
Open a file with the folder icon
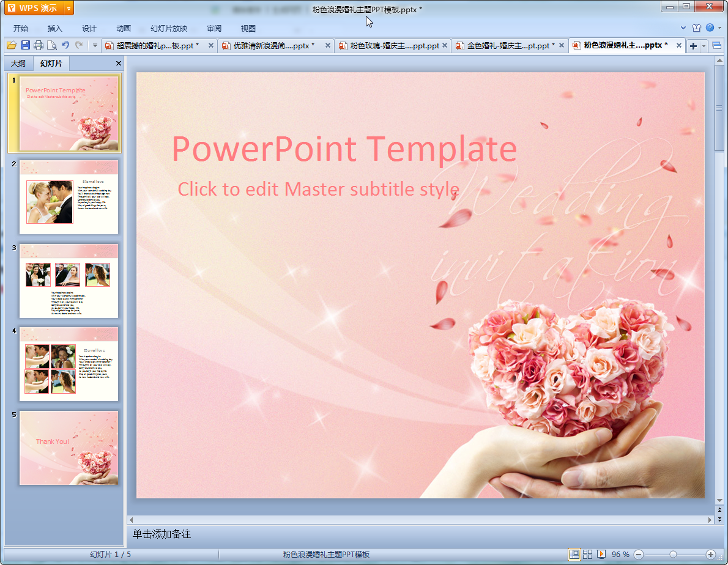pyautogui.click(x=12, y=45)
